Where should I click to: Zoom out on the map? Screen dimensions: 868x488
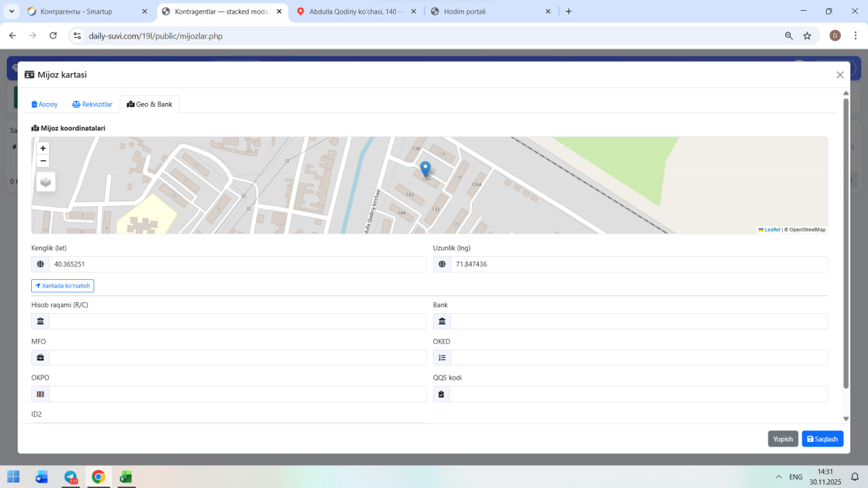43,161
